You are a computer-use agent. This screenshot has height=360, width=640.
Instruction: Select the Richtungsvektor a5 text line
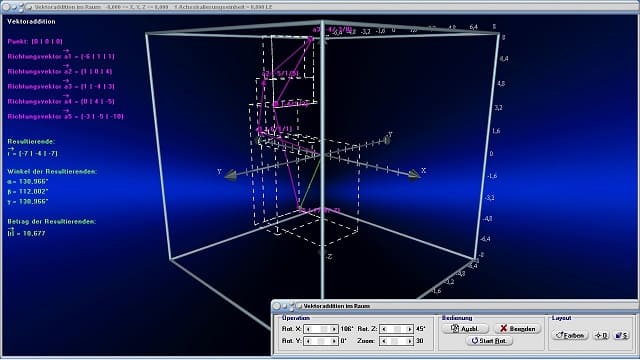tap(66, 116)
